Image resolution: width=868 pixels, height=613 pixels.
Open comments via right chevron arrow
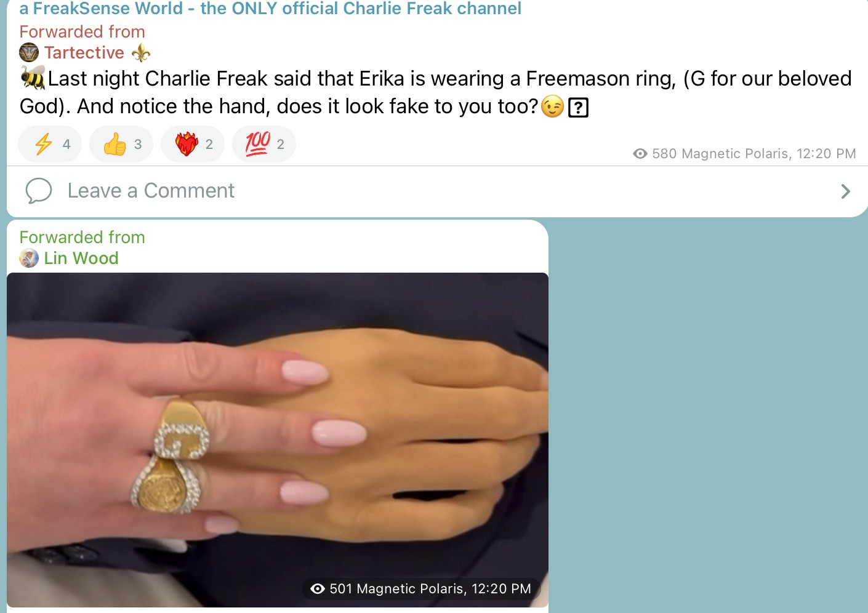point(845,191)
